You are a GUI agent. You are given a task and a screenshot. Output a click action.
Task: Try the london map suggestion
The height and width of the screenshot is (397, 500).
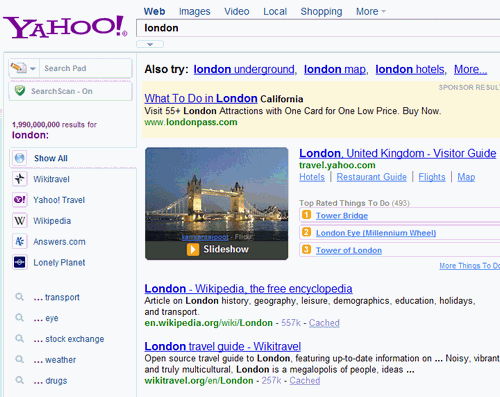click(335, 69)
